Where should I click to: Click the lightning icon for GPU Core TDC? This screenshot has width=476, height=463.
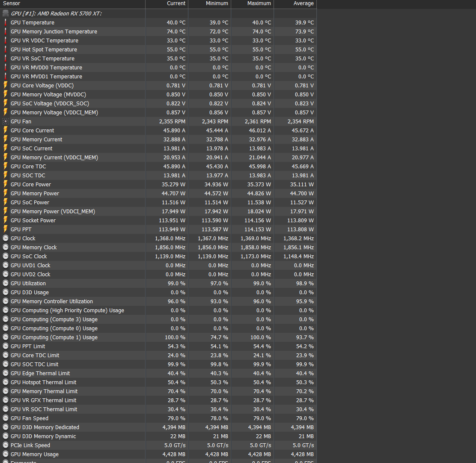[6, 167]
